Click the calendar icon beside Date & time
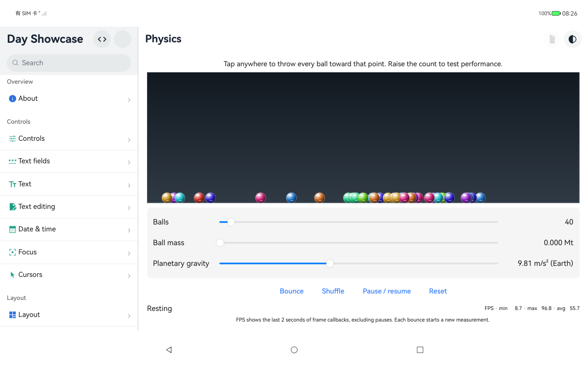Viewport: 588px width, 368px height. point(12,229)
